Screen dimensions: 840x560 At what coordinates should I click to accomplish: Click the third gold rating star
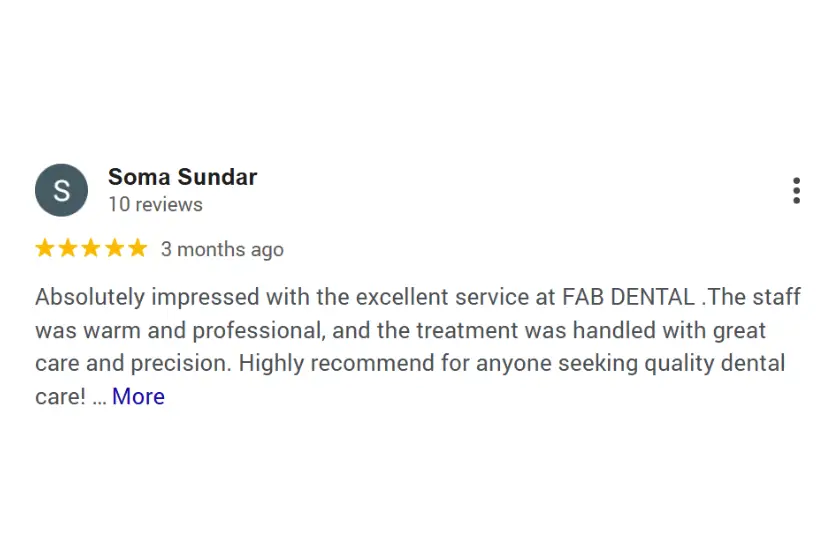tap(91, 249)
